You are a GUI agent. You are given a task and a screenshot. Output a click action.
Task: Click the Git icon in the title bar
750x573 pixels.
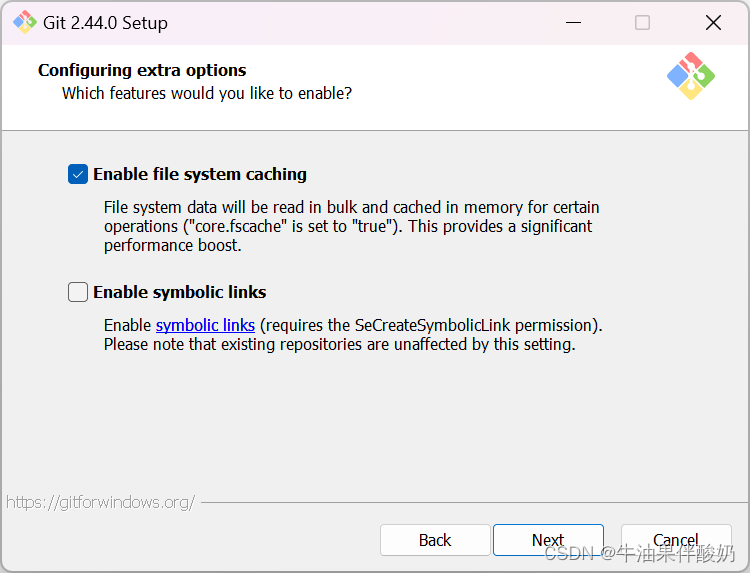(25, 22)
